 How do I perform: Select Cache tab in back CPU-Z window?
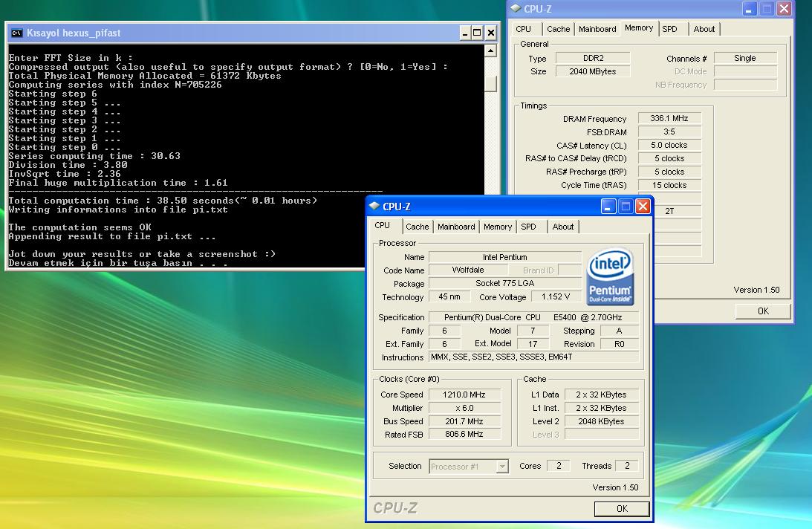click(558, 29)
